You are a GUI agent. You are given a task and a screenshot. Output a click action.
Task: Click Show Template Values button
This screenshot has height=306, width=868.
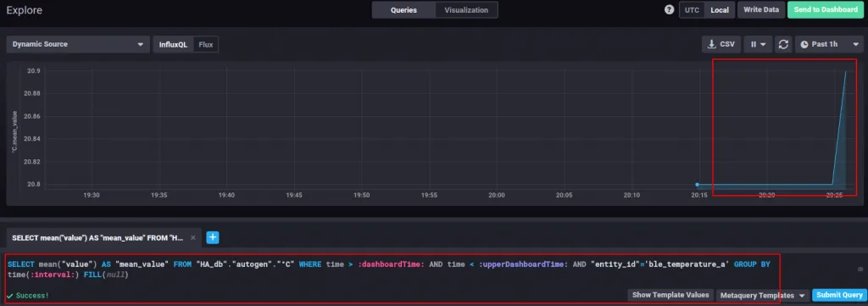click(670, 296)
